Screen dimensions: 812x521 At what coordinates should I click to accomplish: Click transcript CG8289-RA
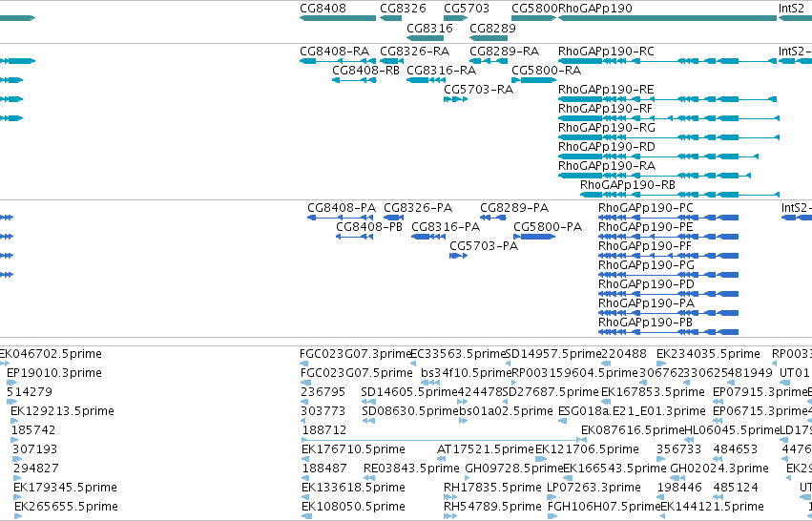click(x=489, y=61)
